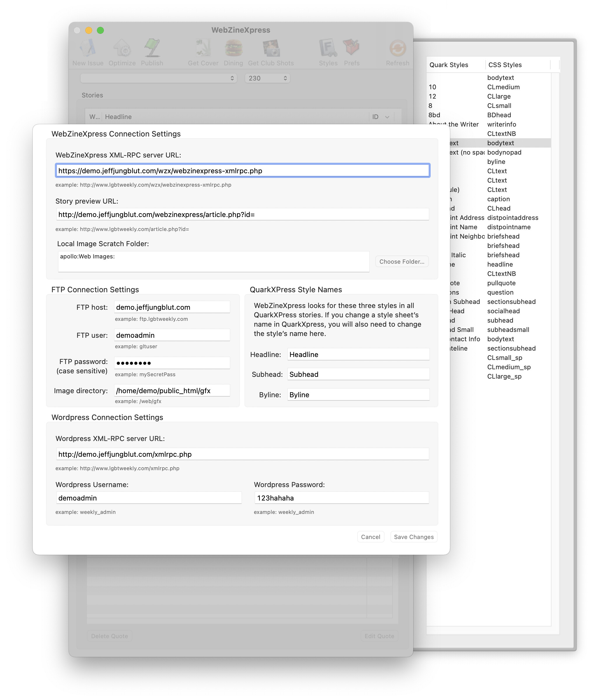590x700 pixels.
Task: Select the bodynopad style row
Action: (x=500, y=153)
